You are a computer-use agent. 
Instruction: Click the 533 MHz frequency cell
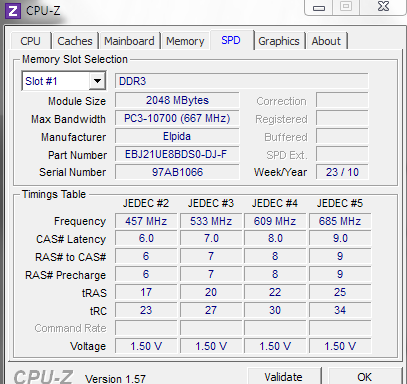[x=211, y=221]
